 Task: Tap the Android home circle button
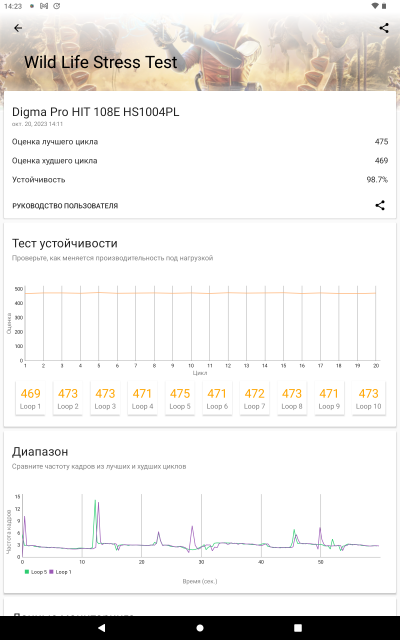(x=200, y=628)
